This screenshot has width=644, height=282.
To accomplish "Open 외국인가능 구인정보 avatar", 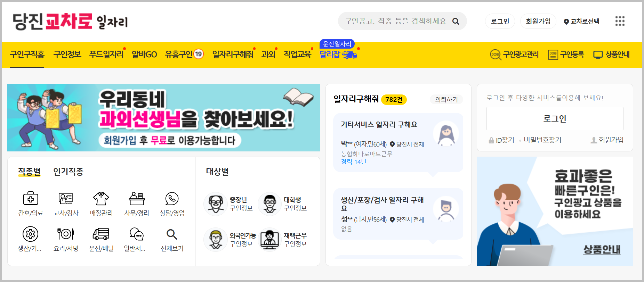I will (x=216, y=239).
